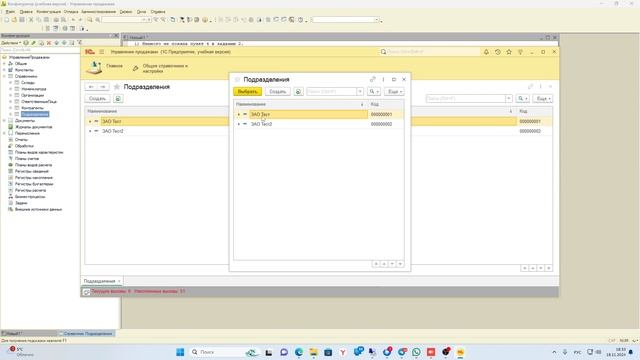The height and width of the screenshot is (360, 640).
Task: Open 1C yellow icon in taskbar
Action: pos(460,352)
